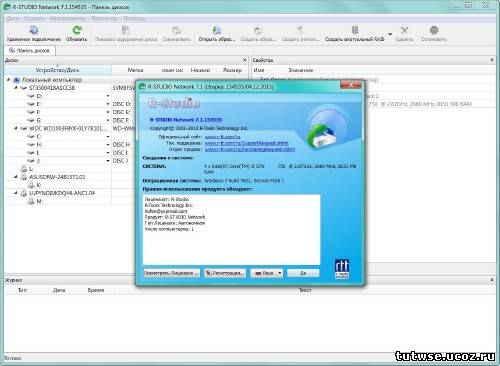
Task: Open the dropdown arrow beside Create virtual RAID
Action: point(390,34)
